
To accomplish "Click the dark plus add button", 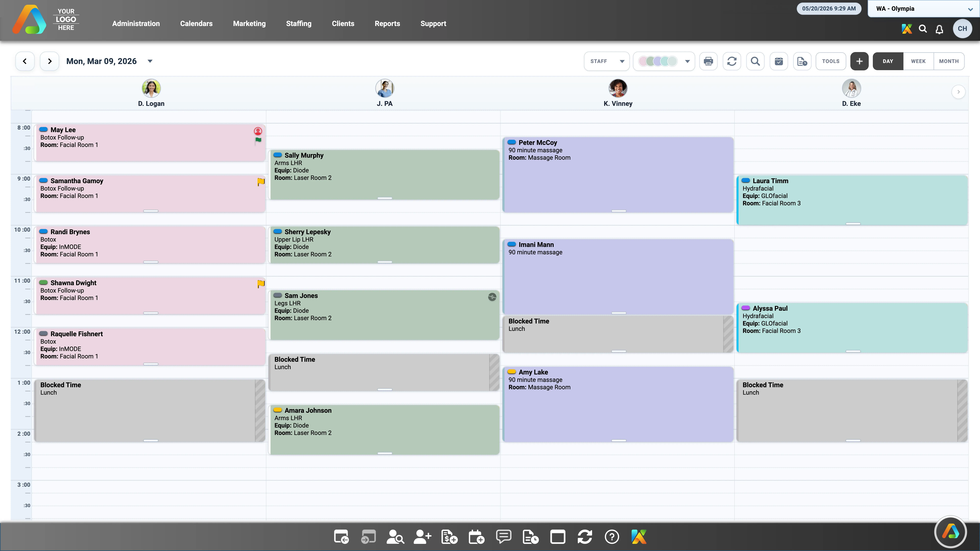I will [x=859, y=61].
